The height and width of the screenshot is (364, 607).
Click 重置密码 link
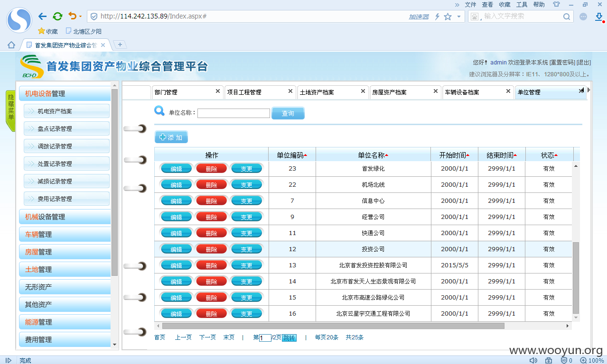click(x=562, y=63)
